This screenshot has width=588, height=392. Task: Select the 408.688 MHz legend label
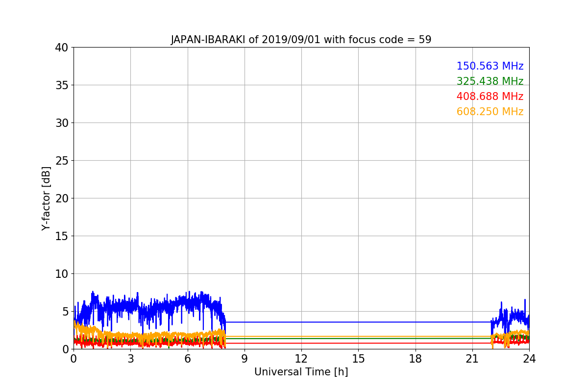point(490,97)
